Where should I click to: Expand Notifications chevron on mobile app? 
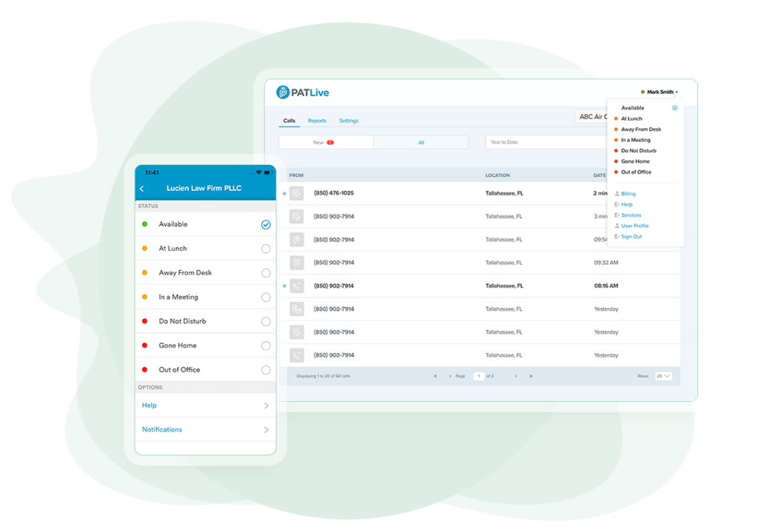[266, 430]
